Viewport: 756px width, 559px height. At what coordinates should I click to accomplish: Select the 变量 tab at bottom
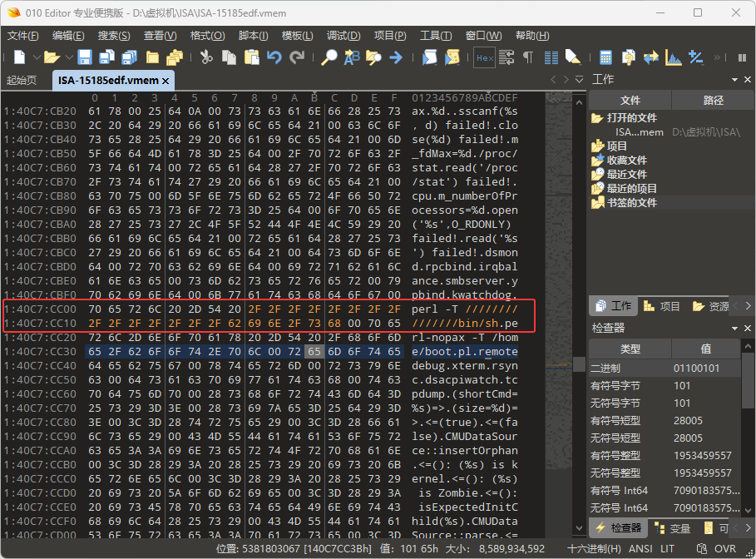673,528
